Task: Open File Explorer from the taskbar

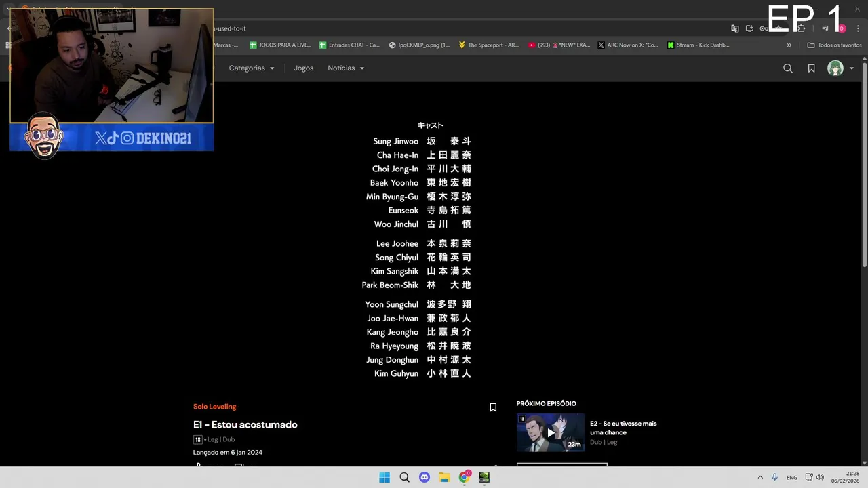Action: coord(444,477)
